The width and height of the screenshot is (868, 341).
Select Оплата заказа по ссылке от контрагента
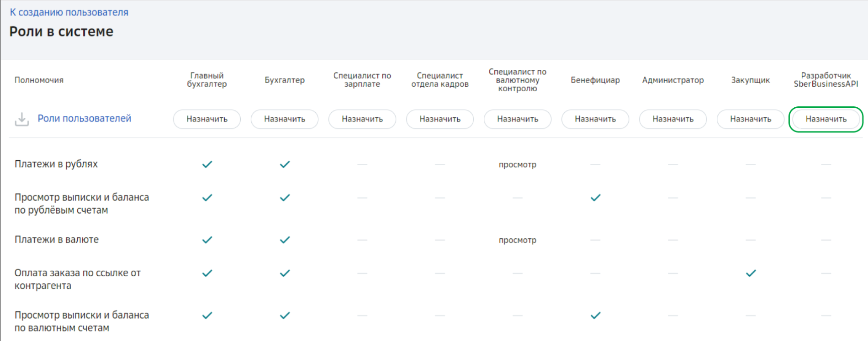coord(78,279)
